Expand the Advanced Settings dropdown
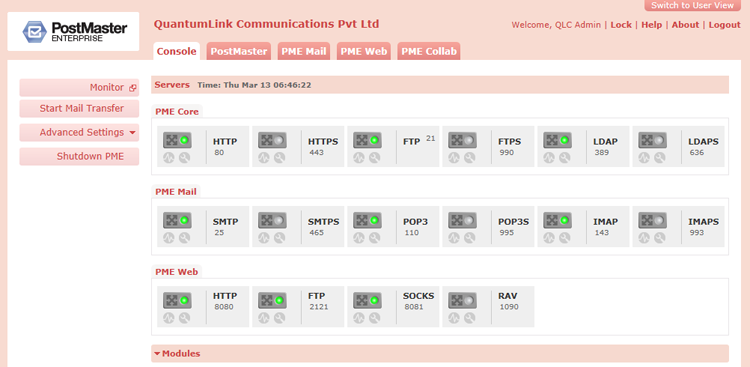The image size is (750, 367). (79, 133)
